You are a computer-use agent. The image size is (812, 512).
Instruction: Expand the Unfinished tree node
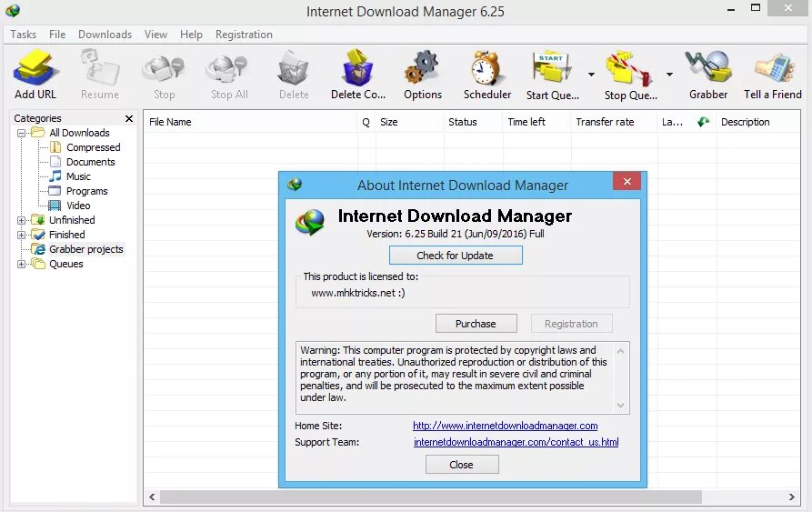click(21, 220)
